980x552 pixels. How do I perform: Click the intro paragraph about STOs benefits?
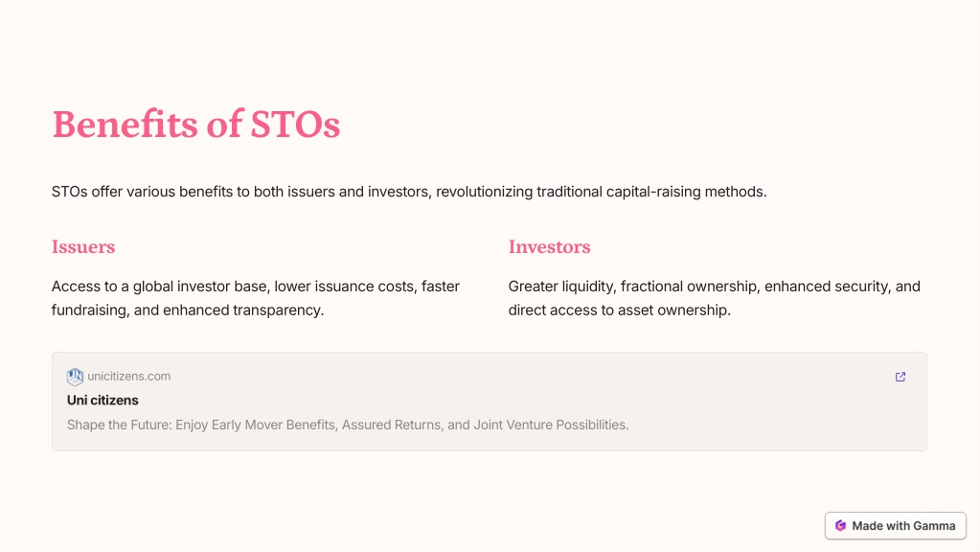(x=409, y=192)
